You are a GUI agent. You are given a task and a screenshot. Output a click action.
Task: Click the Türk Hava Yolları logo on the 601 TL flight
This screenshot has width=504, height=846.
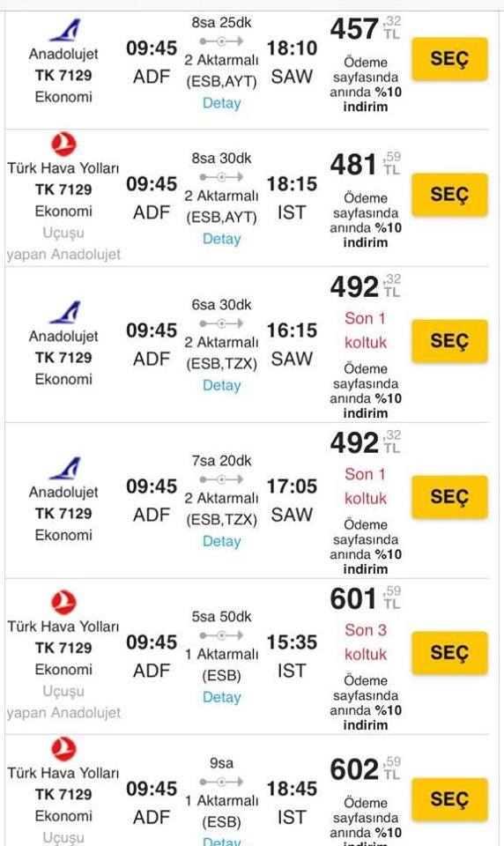(63, 603)
